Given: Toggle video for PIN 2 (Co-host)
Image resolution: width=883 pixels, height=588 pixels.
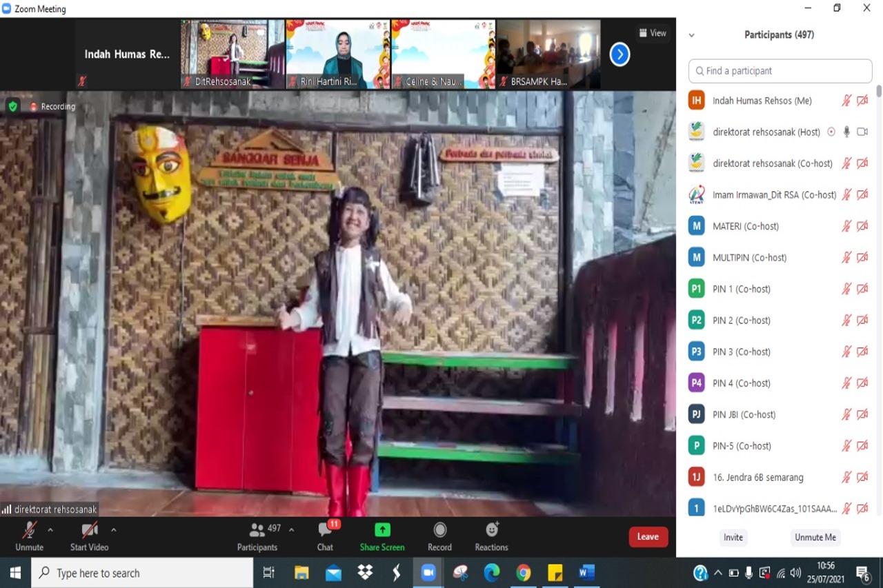Looking at the screenshot, I should click(862, 321).
